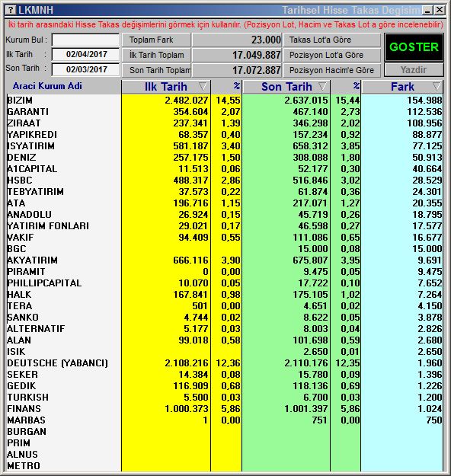Select the GEDIK row
The image size is (451, 476).
pos(225,386)
